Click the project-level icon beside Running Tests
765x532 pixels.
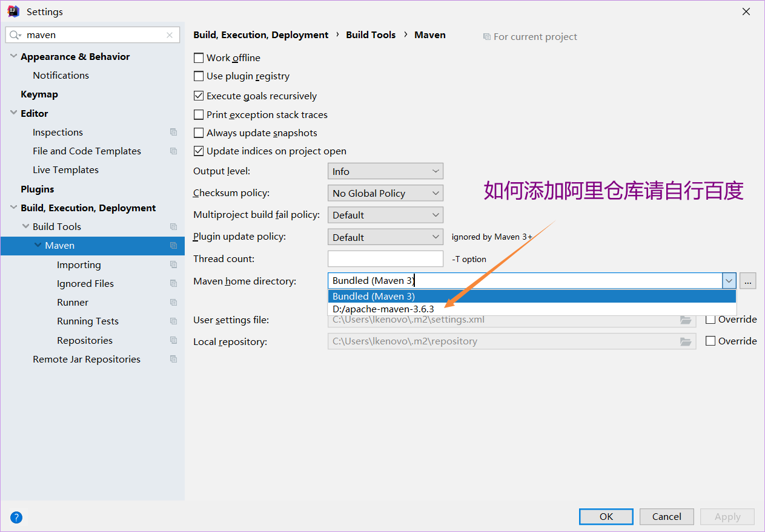click(174, 321)
